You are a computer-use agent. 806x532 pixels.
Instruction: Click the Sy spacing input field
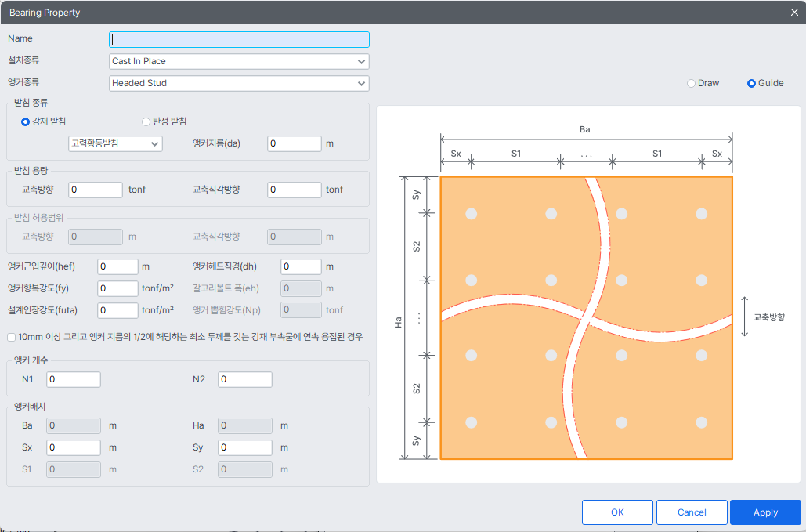point(245,447)
